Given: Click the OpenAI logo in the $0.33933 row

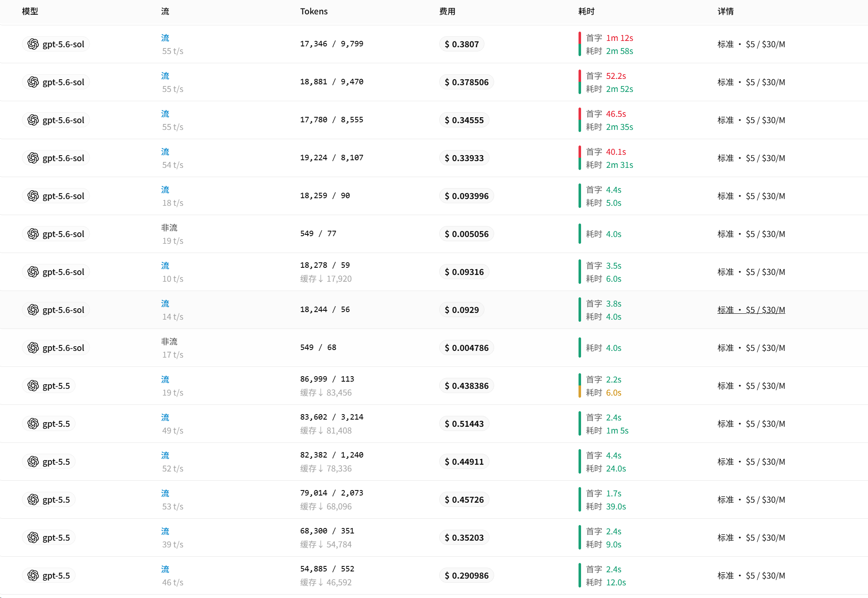Looking at the screenshot, I should (33, 158).
